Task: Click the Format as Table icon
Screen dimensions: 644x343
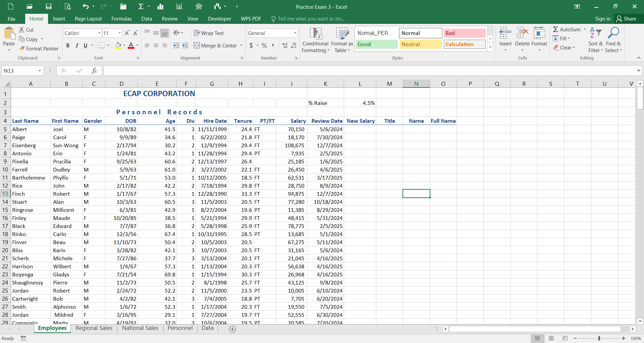Action: [342, 40]
